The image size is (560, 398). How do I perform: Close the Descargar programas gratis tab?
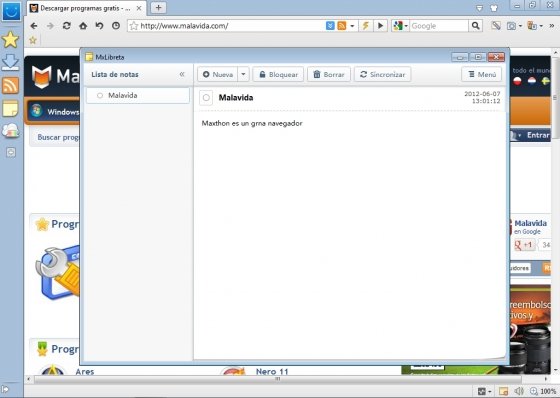tap(139, 8)
